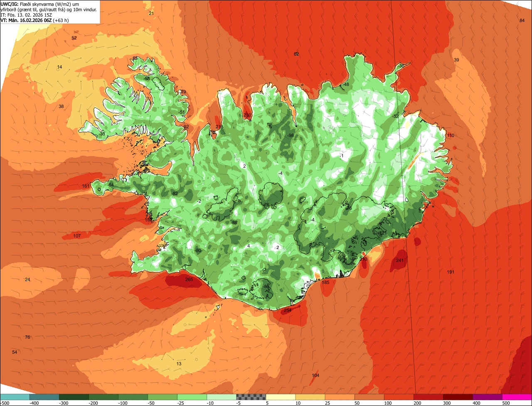This screenshot has width=532, height=406.
Task: Click the map value 35 in the Westfjords
Action: click(102, 134)
